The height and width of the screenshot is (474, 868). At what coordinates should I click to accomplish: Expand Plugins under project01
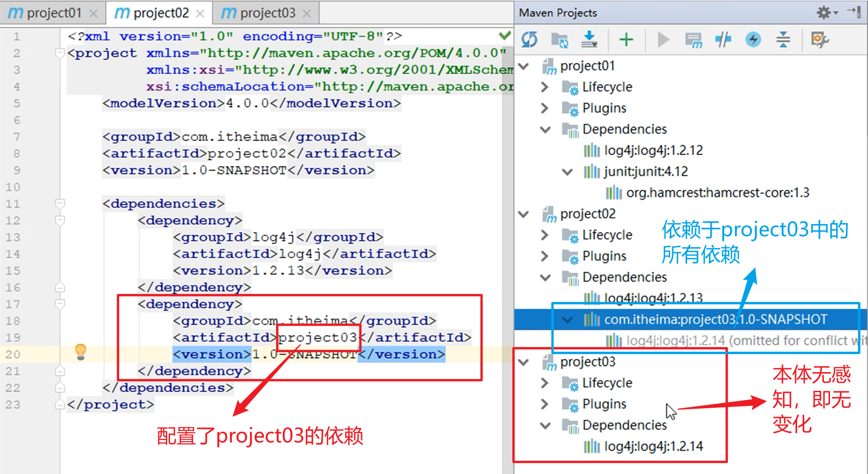pyautogui.click(x=545, y=109)
